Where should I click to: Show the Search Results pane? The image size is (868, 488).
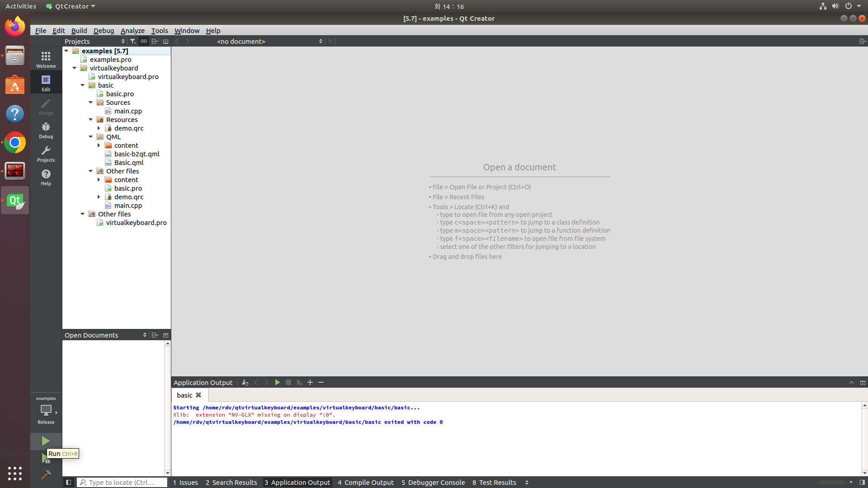[231, 482]
